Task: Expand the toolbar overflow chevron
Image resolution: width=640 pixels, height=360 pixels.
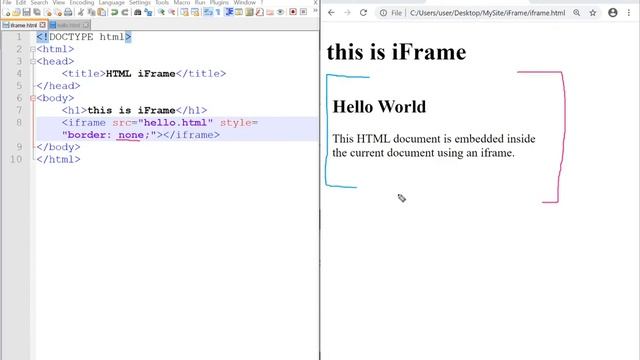Action: click(315, 11)
